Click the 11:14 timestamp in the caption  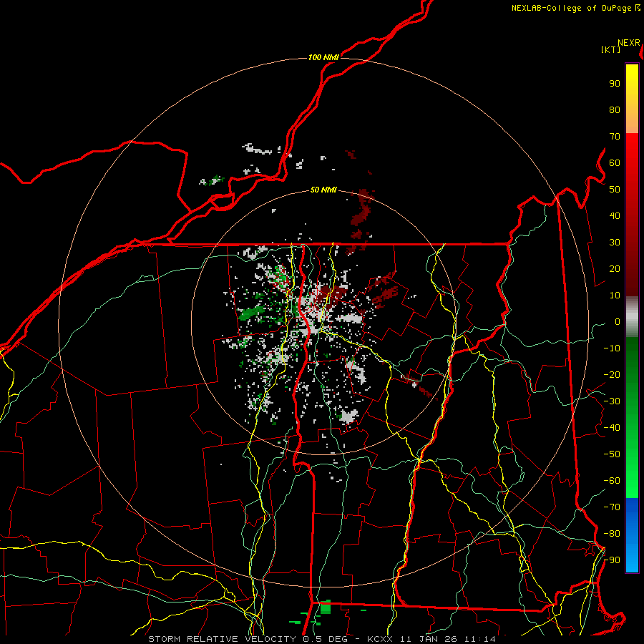[x=480, y=639]
